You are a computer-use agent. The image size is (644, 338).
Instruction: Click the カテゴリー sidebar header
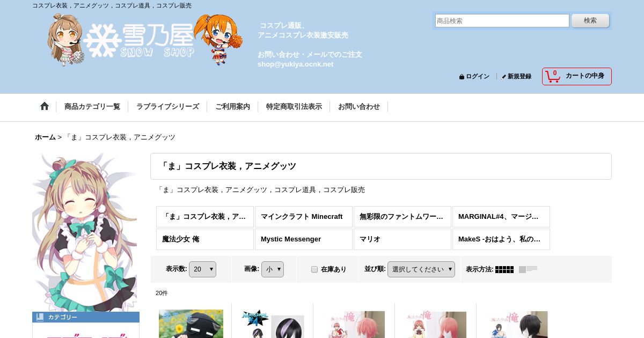pyautogui.click(x=86, y=317)
